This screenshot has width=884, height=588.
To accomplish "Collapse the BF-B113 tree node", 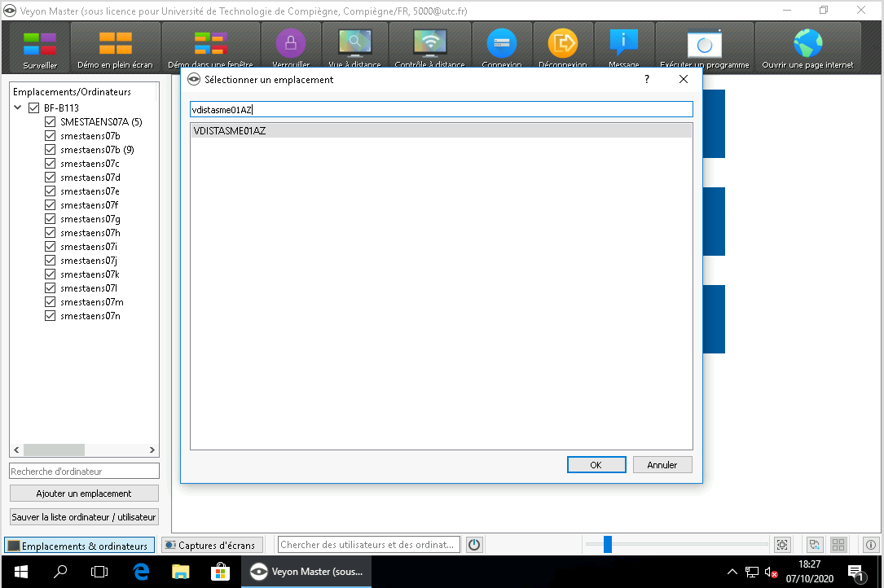I will 18,108.
